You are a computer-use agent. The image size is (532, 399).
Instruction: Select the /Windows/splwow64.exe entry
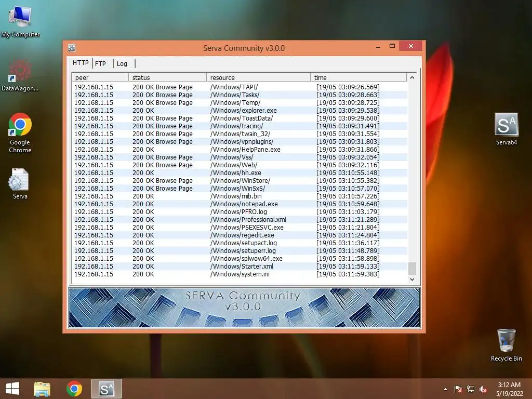tap(240, 259)
